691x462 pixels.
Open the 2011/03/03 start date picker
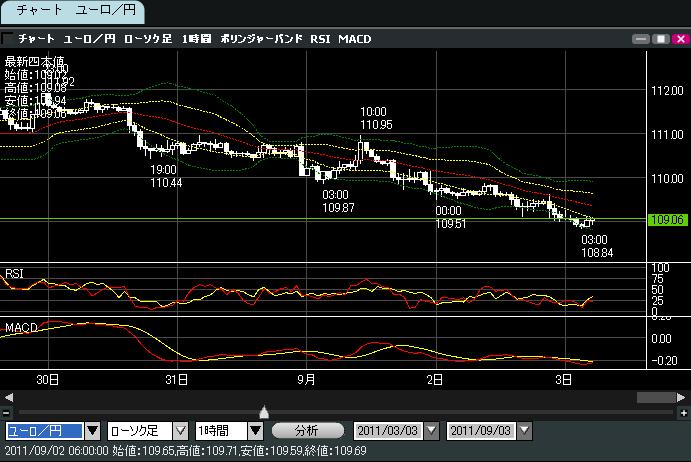(x=432, y=431)
